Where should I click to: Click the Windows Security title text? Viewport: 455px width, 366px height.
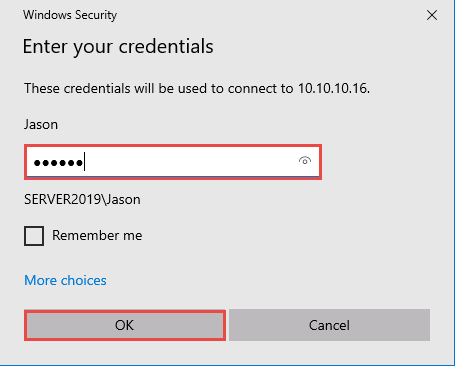pos(70,15)
